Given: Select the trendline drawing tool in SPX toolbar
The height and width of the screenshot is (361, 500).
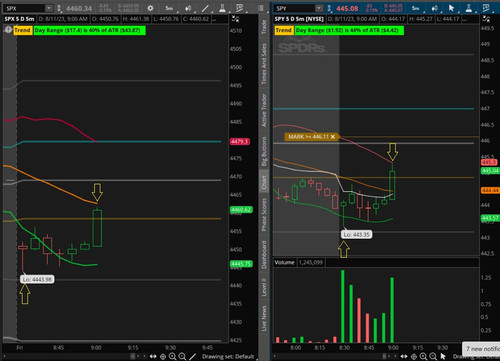Looking at the screenshot, I should pyautogui.click(x=205, y=8).
